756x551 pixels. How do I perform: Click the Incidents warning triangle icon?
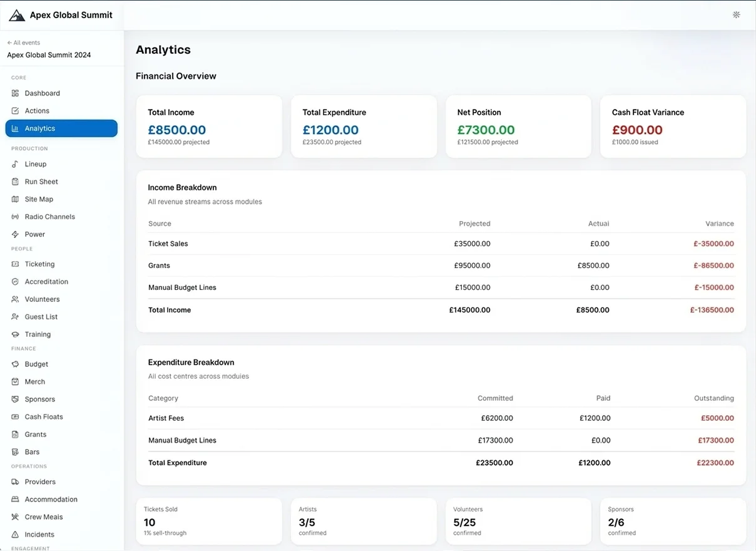point(14,534)
